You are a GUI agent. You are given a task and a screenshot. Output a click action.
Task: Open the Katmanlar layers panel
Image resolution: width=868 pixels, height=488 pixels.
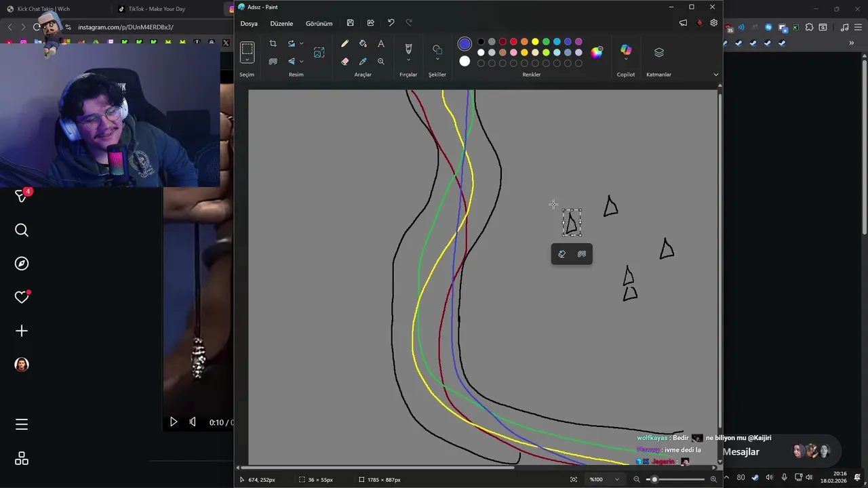658,52
